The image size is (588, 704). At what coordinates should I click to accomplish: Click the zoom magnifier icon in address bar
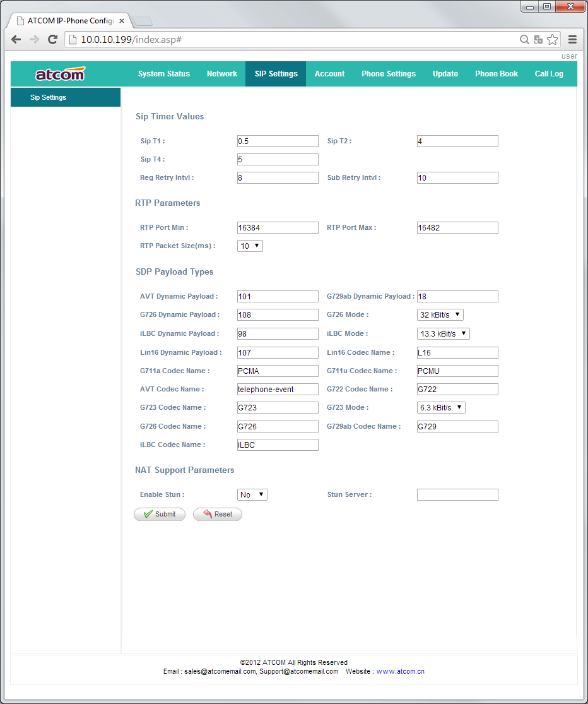tap(524, 40)
